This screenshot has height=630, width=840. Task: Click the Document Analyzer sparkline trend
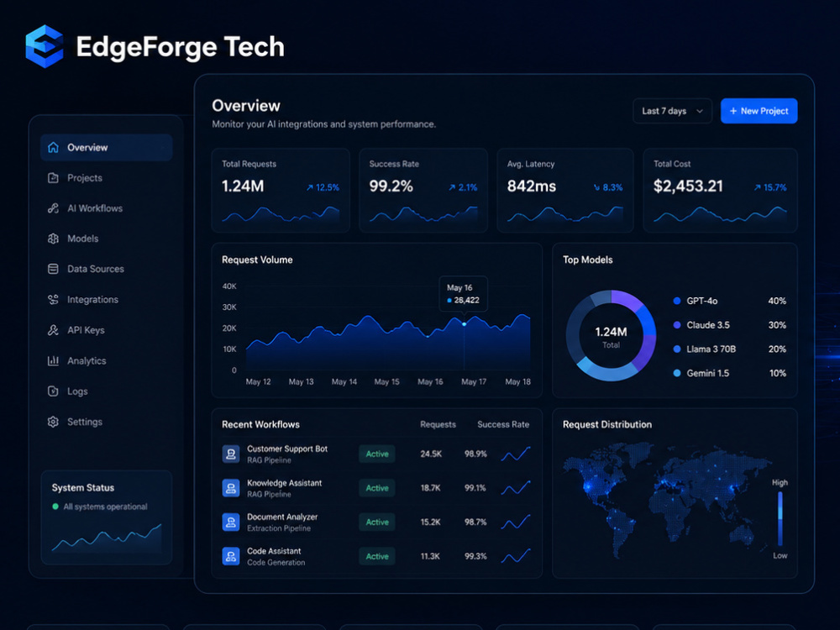[x=516, y=522]
